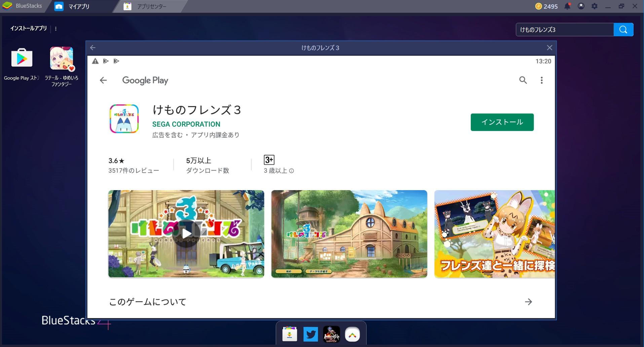Open the app center dock icon

290,335
